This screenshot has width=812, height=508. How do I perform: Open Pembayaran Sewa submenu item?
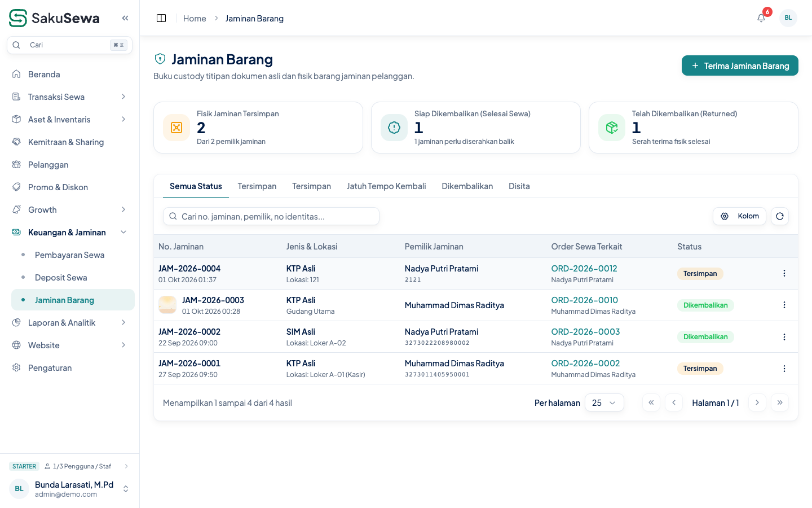coord(73,255)
